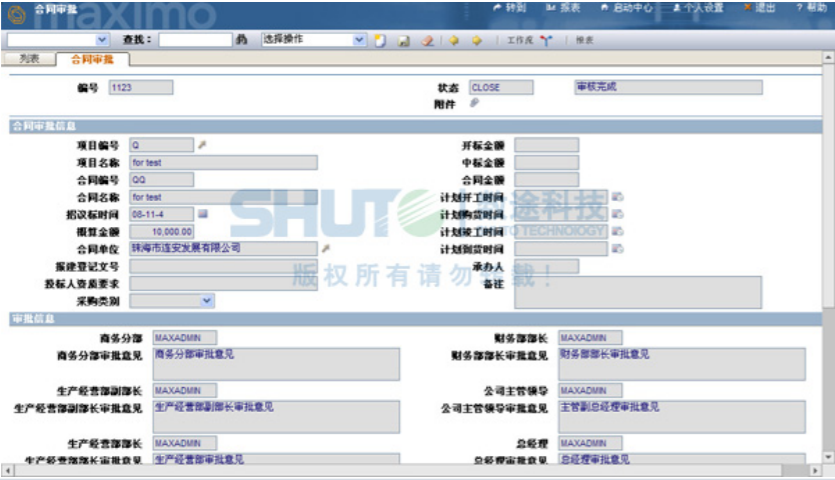Click the 退出 sign out link
This screenshot has width=835, height=480.
[765, 7]
